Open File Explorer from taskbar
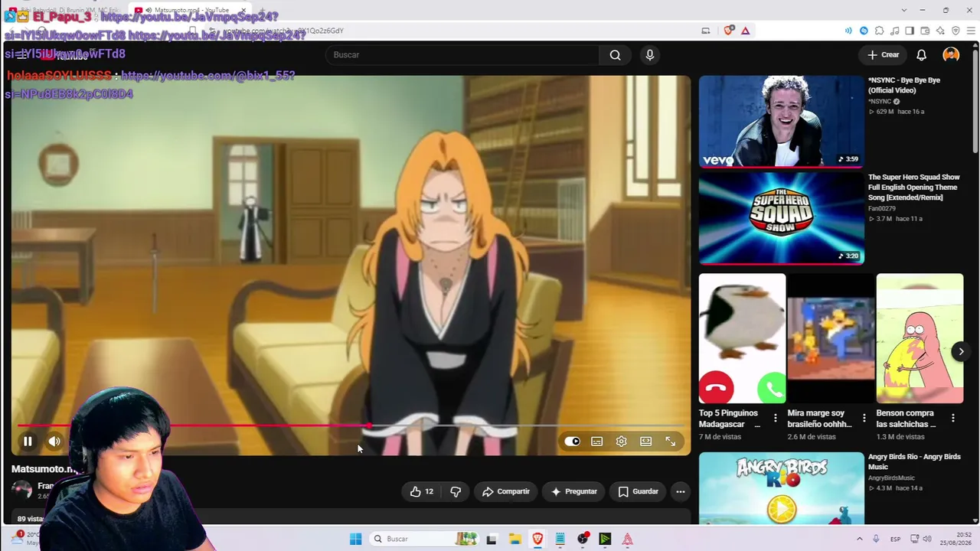Screen dimensions: 980x551 click(514, 539)
